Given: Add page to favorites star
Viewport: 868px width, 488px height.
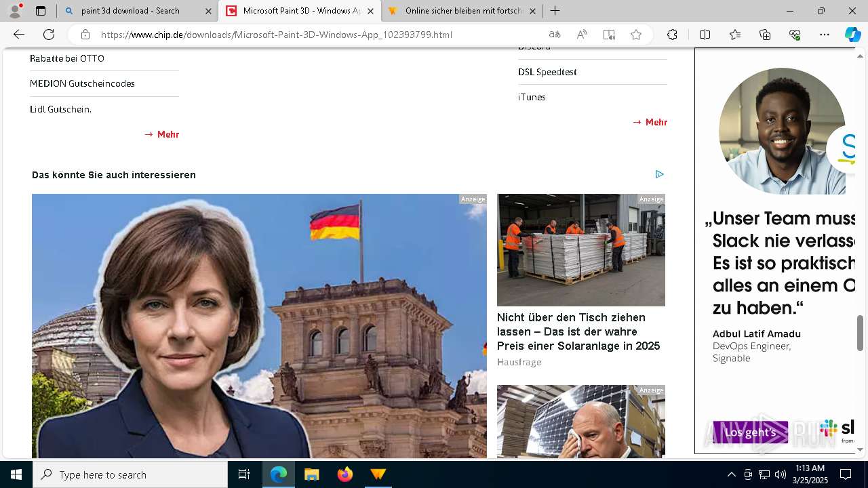Looking at the screenshot, I should [636, 35].
